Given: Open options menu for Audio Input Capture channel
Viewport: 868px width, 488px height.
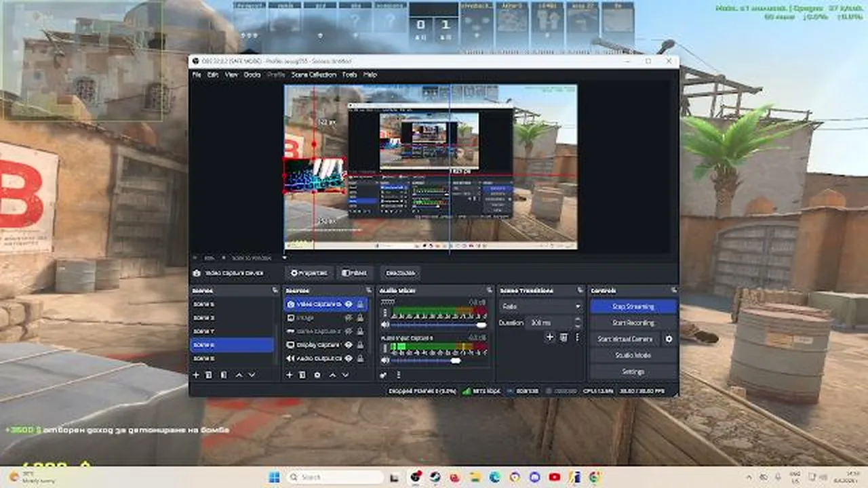Looking at the screenshot, I should (384, 348).
